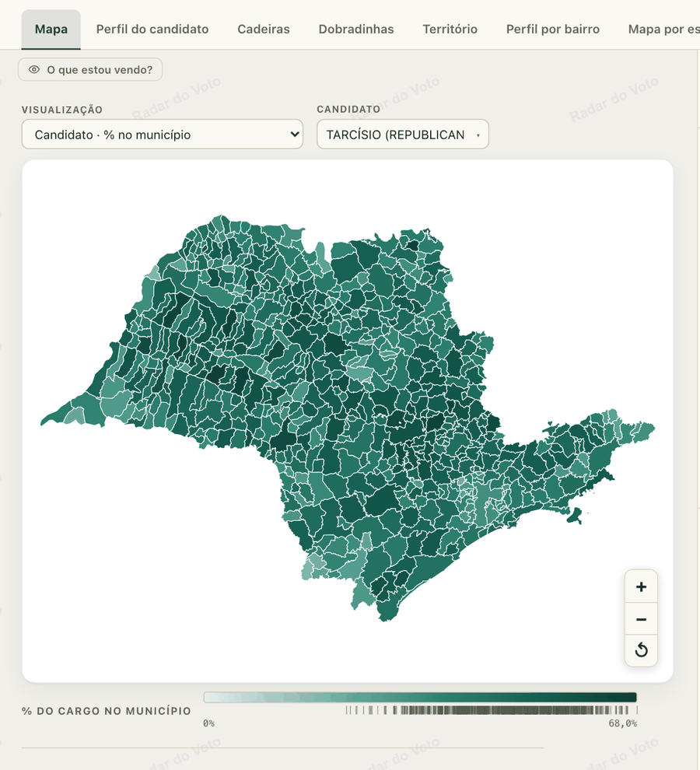Click the green gradient legend bar
The image size is (700, 770).
click(420, 698)
